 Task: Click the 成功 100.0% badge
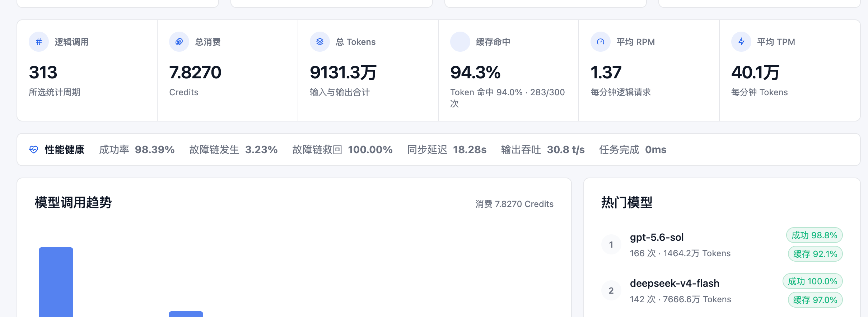pos(813,281)
